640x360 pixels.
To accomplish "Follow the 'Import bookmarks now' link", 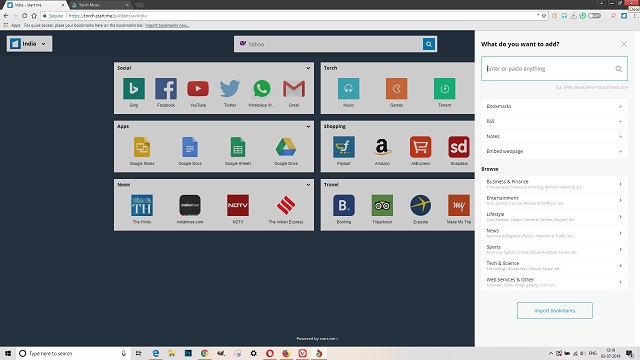I will pos(167,25).
